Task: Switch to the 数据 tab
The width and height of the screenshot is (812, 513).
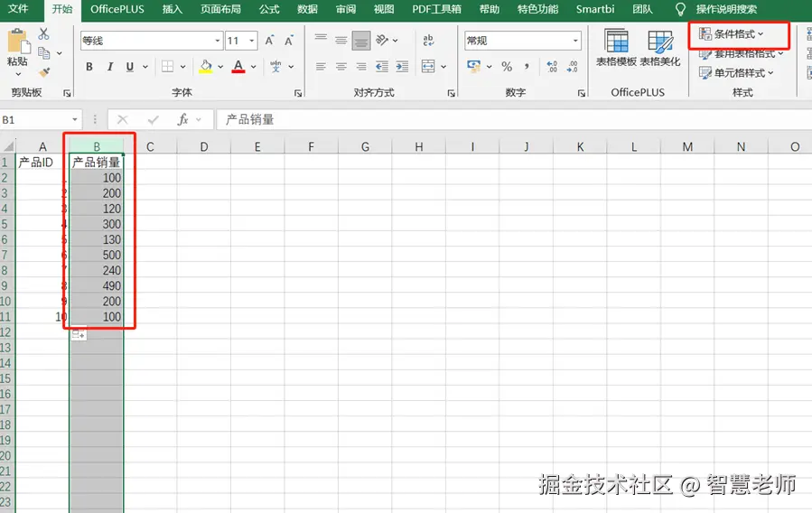Action: [308, 9]
